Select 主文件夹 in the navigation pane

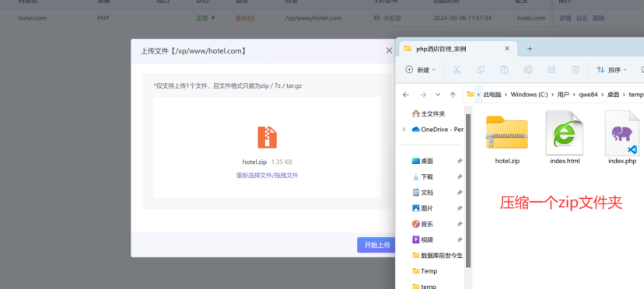tap(429, 113)
